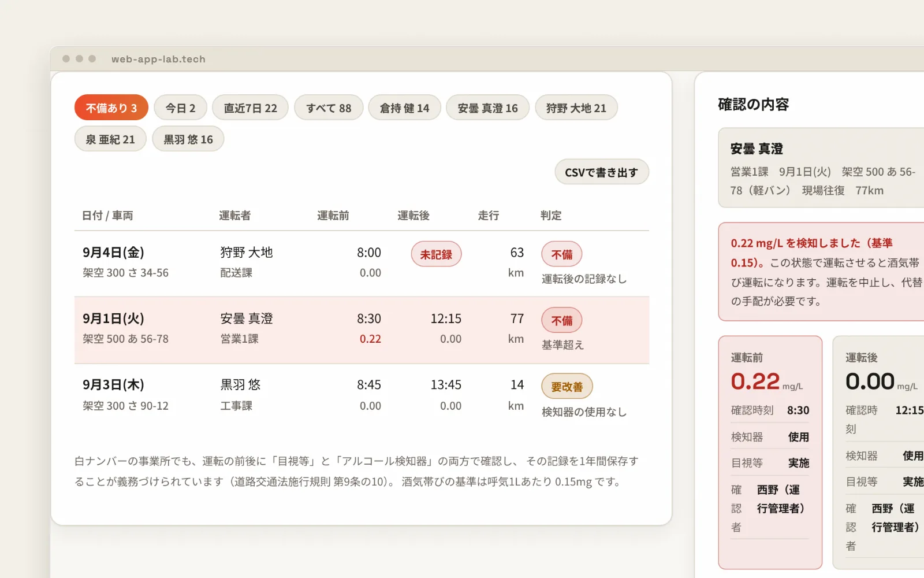Select the すべて 88 filter chip
The height and width of the screenshot is (578, 924).
[x=329, y=108]
